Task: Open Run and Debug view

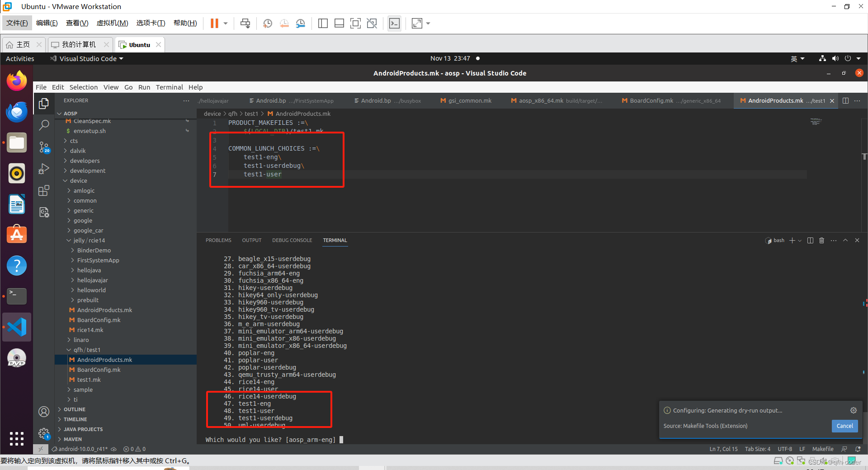Action: click(x=44, y=169)
